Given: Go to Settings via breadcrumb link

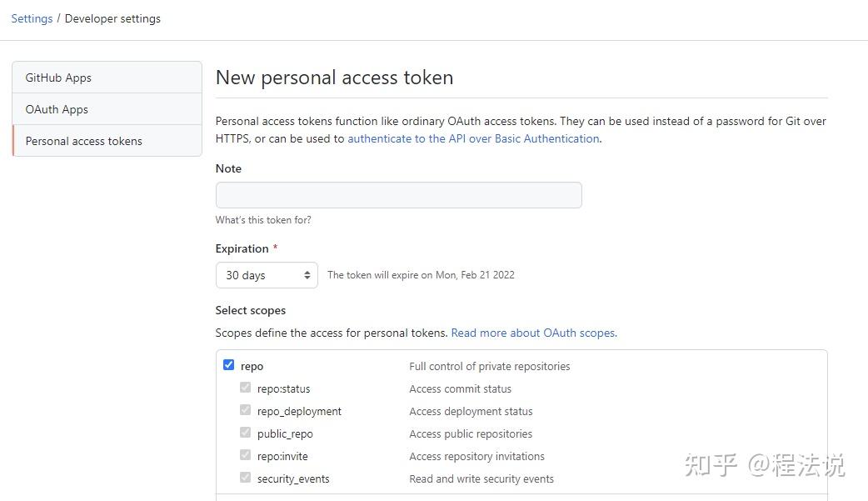Looking at the screenshot, I should (32, 18).
